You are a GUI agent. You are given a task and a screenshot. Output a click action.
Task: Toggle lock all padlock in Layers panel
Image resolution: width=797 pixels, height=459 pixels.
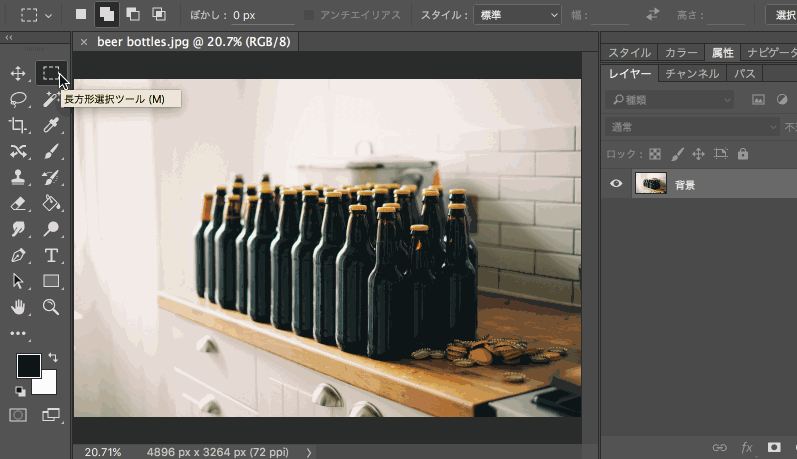[x=742, y=154]
